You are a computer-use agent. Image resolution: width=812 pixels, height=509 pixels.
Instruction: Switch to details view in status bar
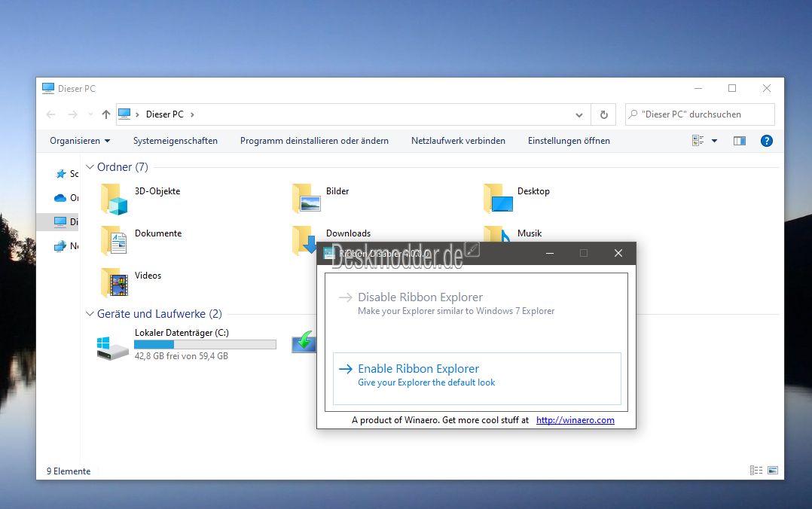tap(756, 471)
